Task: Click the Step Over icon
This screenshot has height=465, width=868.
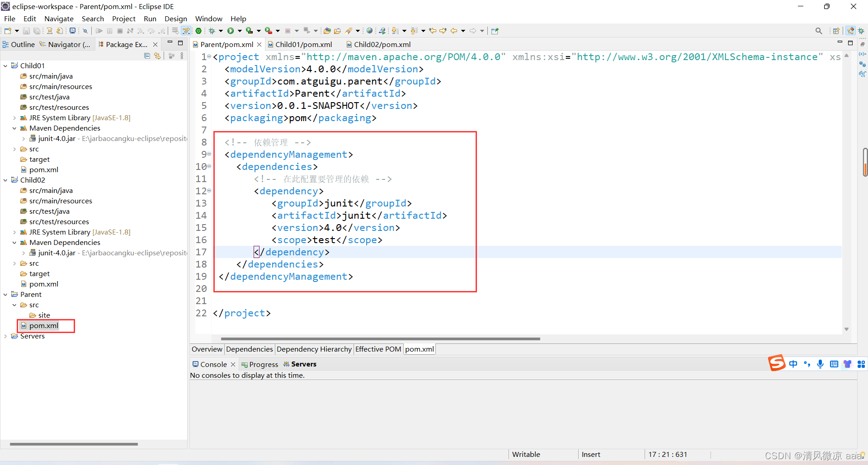Action: [x=151, y=31]
